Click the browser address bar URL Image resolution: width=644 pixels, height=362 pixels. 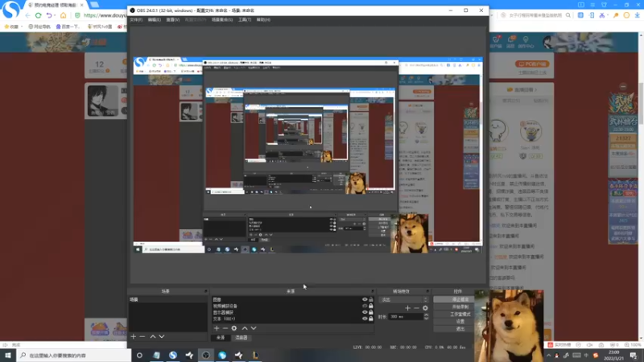click(105, 15)
